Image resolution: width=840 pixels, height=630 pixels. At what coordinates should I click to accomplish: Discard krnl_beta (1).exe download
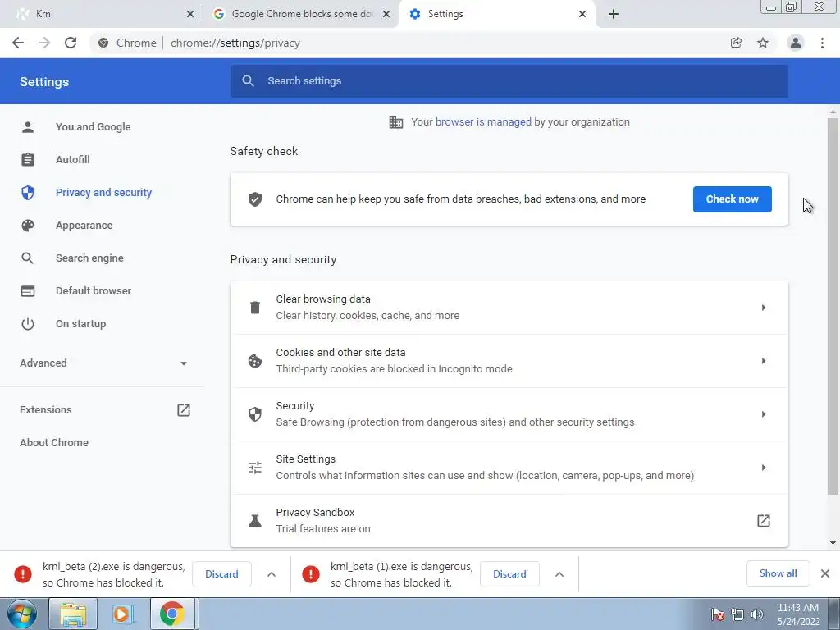509,574
